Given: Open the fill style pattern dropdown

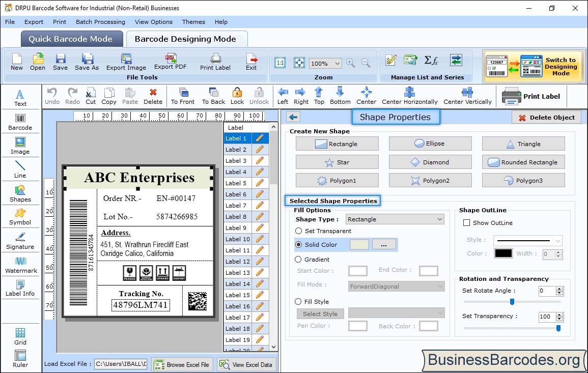Looking at the screenshot, I should [x=440, y=313].
